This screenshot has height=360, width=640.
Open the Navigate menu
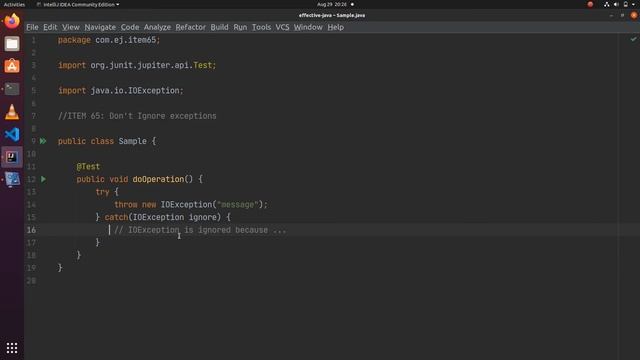click(100, 27)
